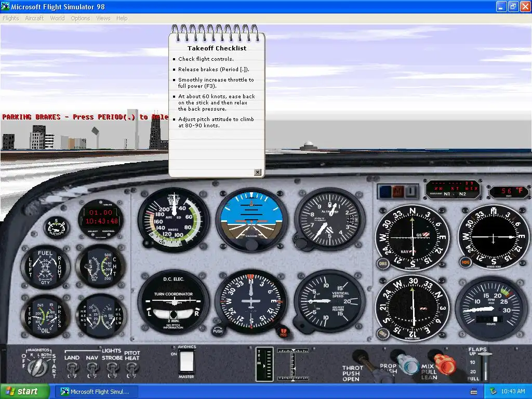Viewport: 532px width, 399px height.
Task: Click the red HDG bug knob on heading indicator
Action: point(283,332)
